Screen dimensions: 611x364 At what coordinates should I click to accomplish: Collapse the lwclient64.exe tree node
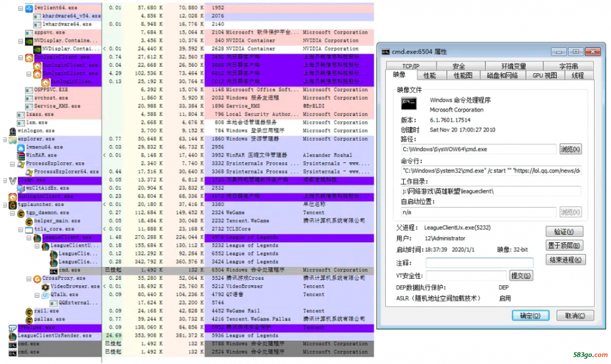coord(21,8)
